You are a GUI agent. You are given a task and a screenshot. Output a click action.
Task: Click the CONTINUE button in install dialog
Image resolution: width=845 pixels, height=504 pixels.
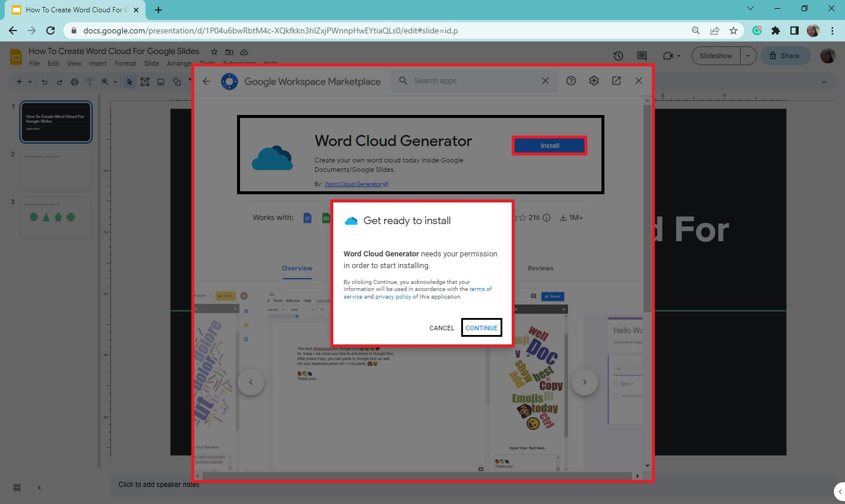pos(482,328)
